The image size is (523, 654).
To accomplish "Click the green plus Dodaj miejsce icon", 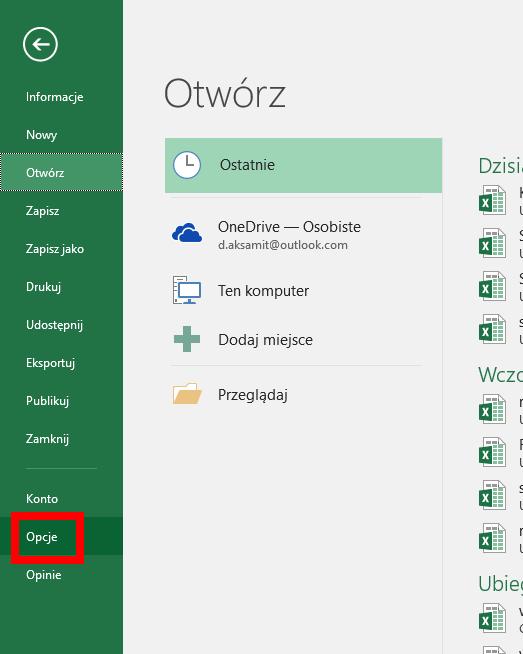I will [x=187, y=339].
